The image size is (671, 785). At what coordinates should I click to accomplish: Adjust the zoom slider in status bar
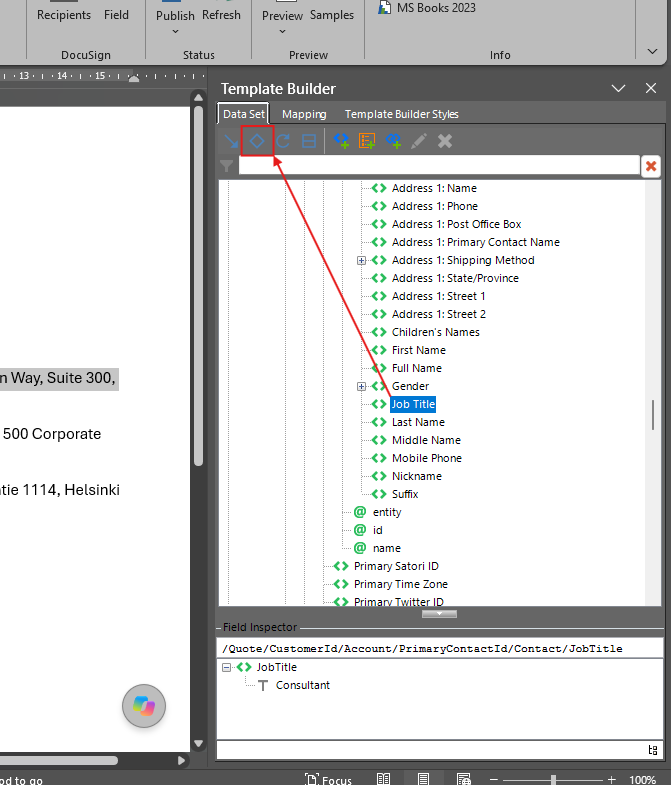553,779
